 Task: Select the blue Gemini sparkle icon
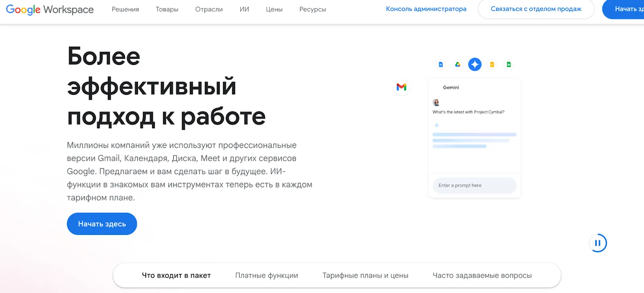click(475, 64)
